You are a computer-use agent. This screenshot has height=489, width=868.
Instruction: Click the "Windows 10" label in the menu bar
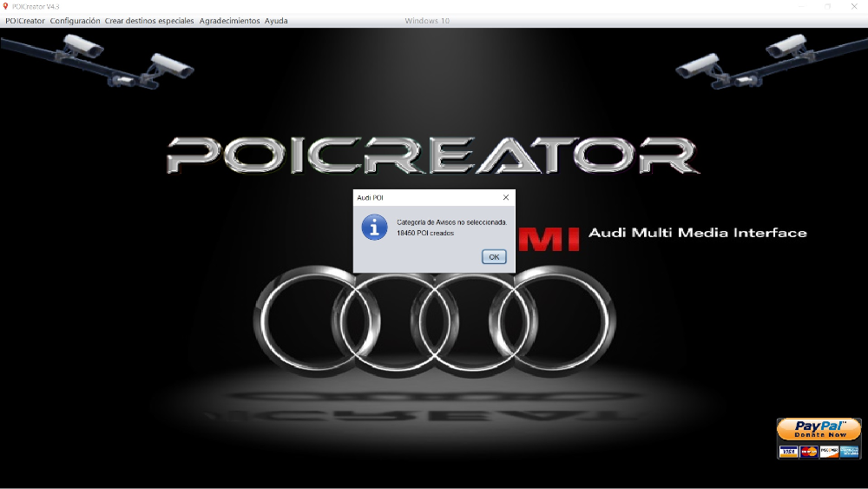[x=427, y=21]
